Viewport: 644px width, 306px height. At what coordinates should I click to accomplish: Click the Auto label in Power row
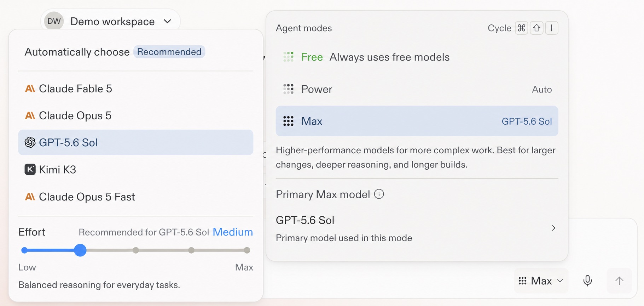(x=542, y=90)
